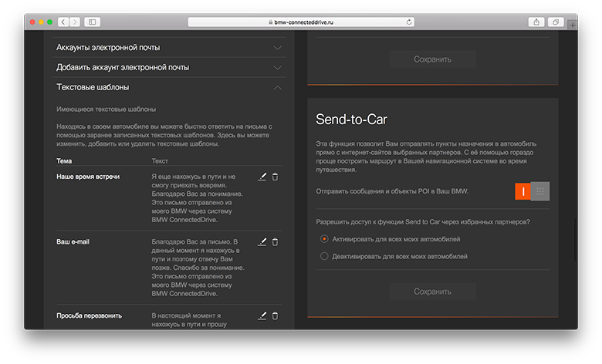Click the 'Тема' column header
The width and height of the screenshot is (602, 364).
(64, 161)
